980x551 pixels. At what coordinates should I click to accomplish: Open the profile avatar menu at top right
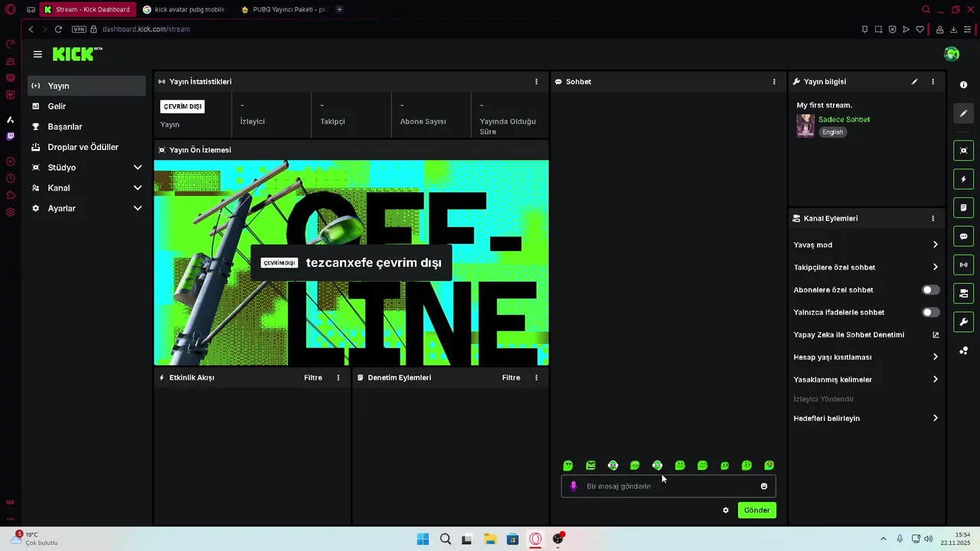tap(952, 54)
